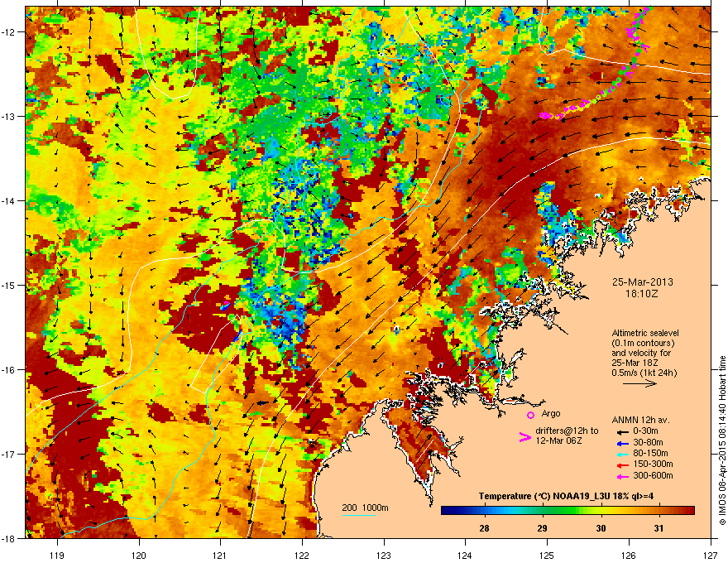The height and width of the screenshot is (563, 728).
Task: Click the magenta drifters arrowhead legend symbol
Action: [x=524, y=437]
